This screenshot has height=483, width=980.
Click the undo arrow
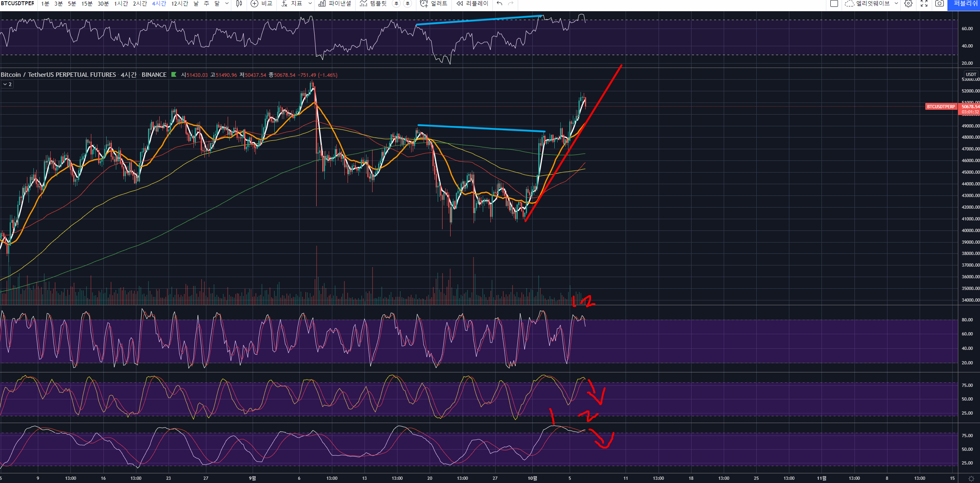[x=499, y=4]
